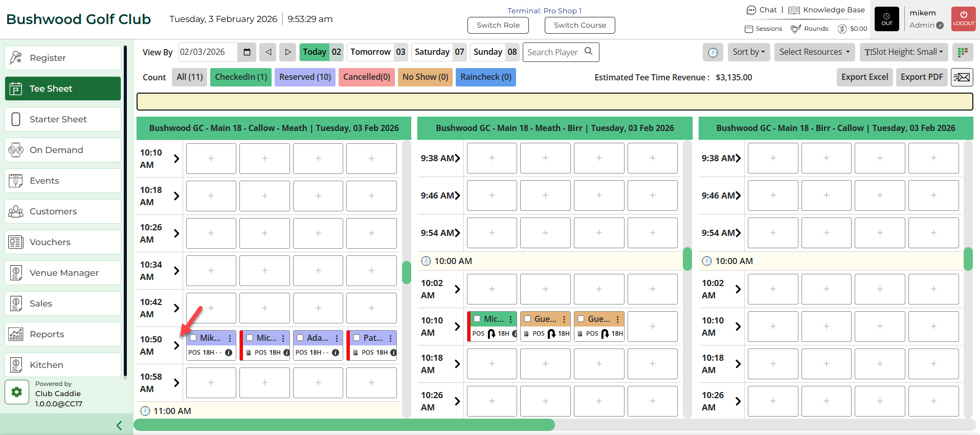This screenshot has height=435, width=980.
Task: Expand the Select Resources dropdown
Action: (814, 52)
